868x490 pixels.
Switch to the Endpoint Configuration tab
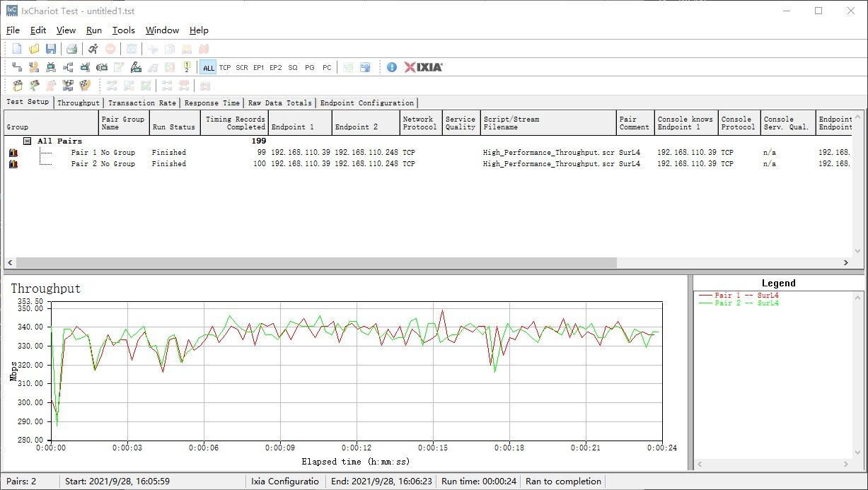(367, 103)
